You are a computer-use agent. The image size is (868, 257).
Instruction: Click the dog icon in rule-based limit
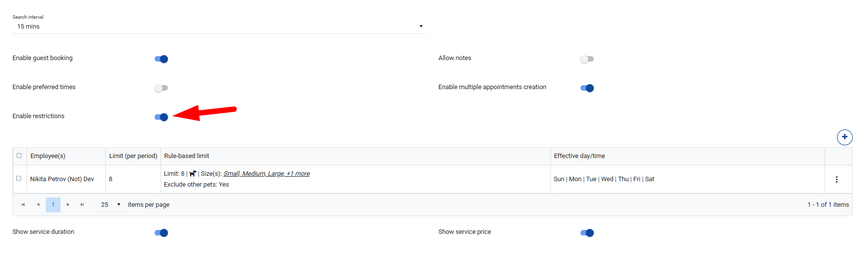pos(193,174)
